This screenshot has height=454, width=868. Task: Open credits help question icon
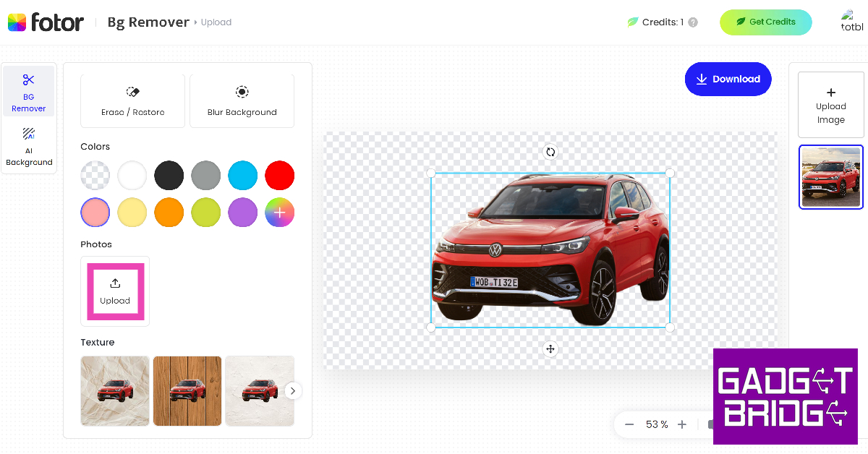point(693,22)
